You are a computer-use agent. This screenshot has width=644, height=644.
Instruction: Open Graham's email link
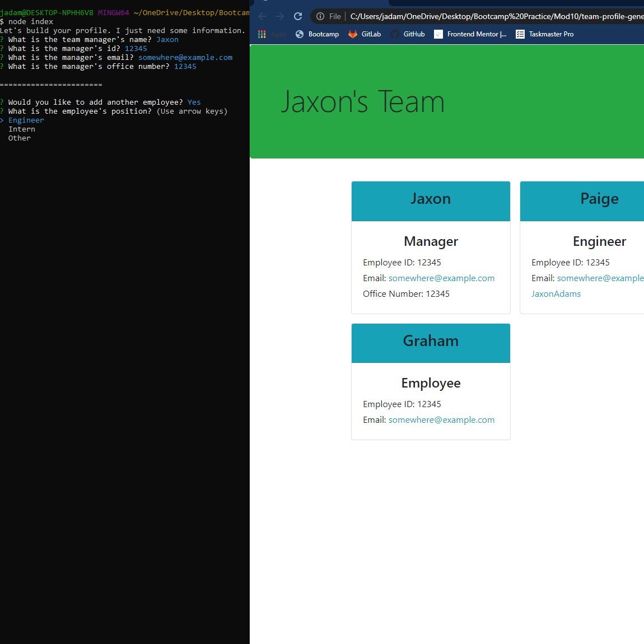pyautogui.click(x=441, y=419)
